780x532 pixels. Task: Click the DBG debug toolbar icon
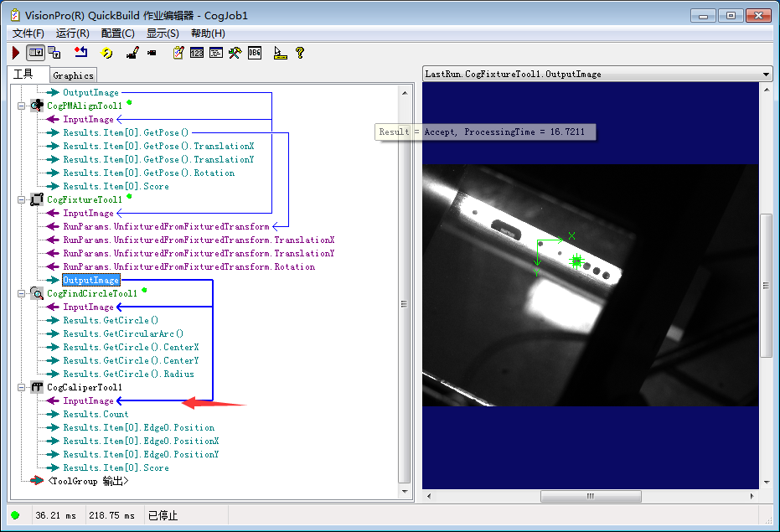[x=255, y=53]
